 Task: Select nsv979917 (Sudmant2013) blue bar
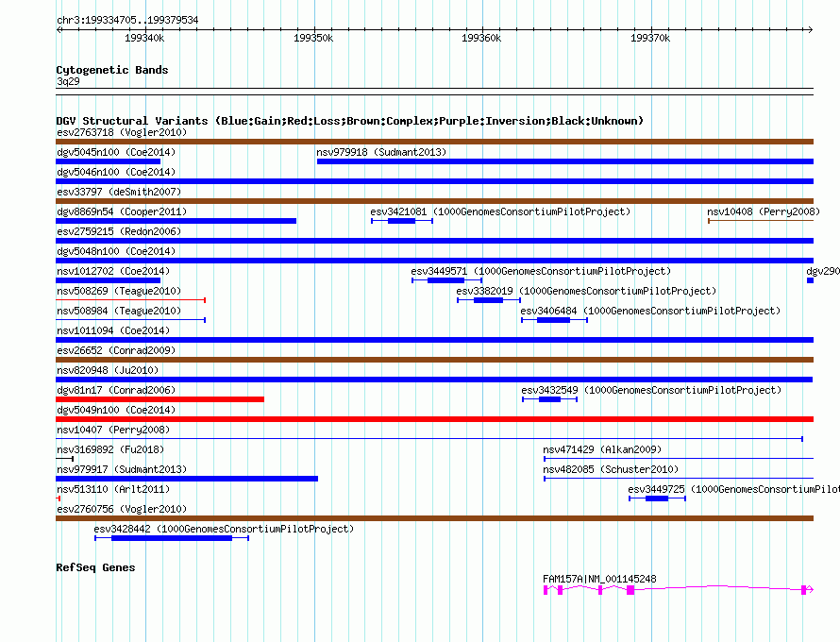[187, 479]
